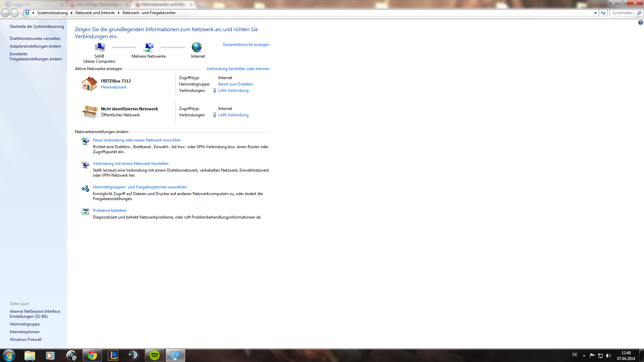Click Bereit zum Erstellen link
The width and height of the screenshot is (644, 362).
235,84
